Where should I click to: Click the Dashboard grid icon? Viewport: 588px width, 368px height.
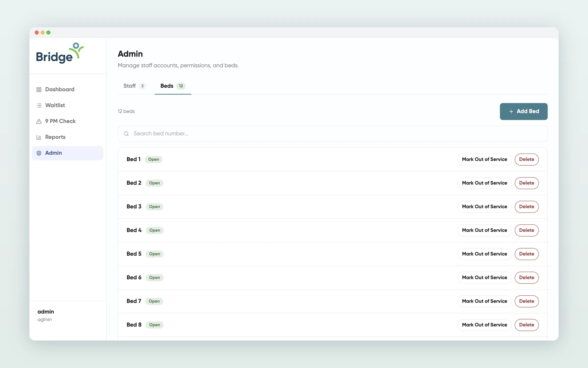point(39,90)
